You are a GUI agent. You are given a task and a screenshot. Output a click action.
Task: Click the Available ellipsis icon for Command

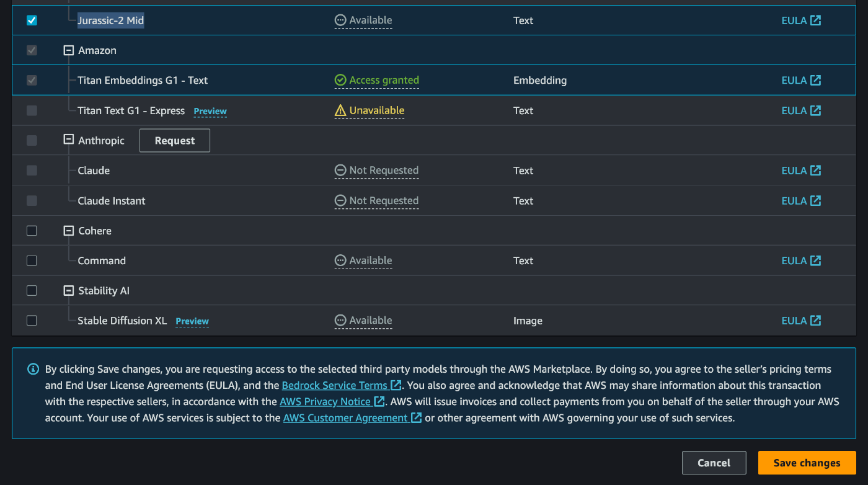(x=340, y=260)
